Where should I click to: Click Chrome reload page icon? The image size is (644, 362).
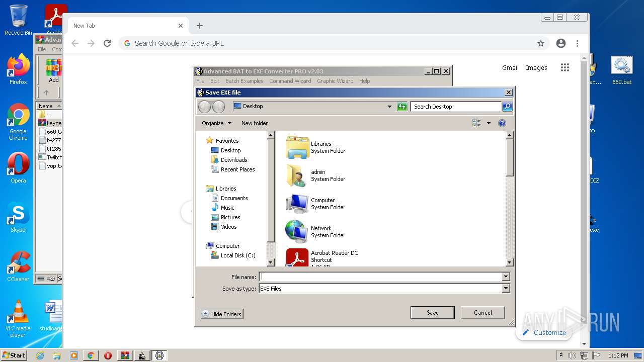pyautogui.click(x=107, y=43)
